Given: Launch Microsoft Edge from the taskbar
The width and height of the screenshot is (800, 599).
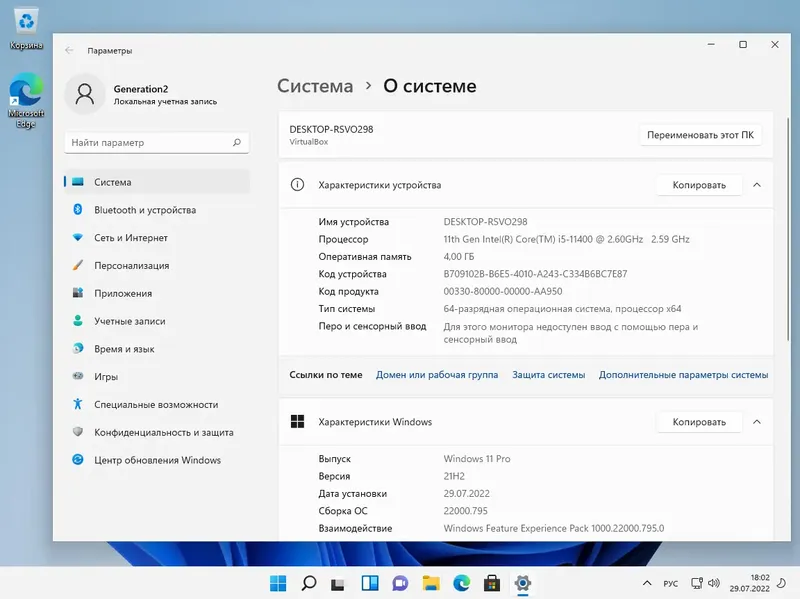Looking at the screenshot, I should [461, 583].
